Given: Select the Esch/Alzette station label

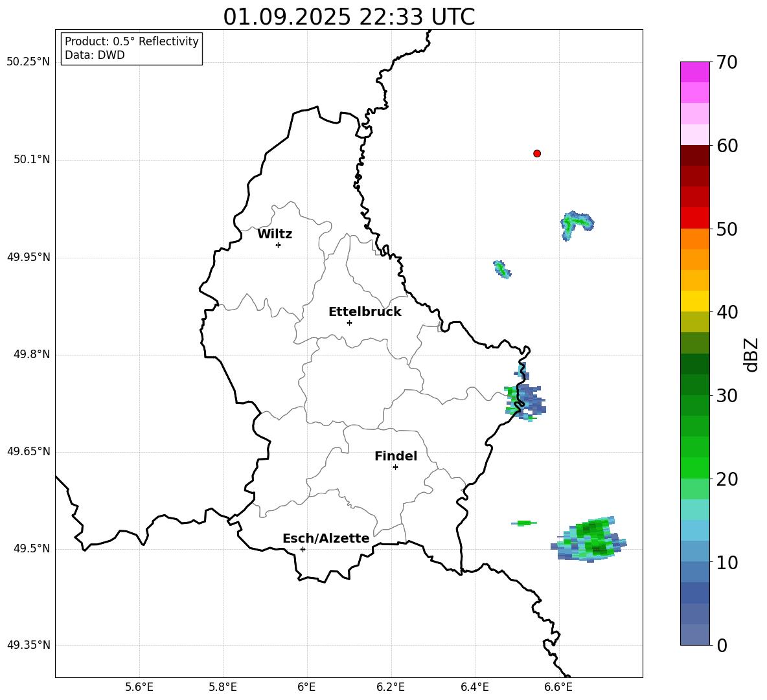Looking at the screenshot, I should point(326,538).
